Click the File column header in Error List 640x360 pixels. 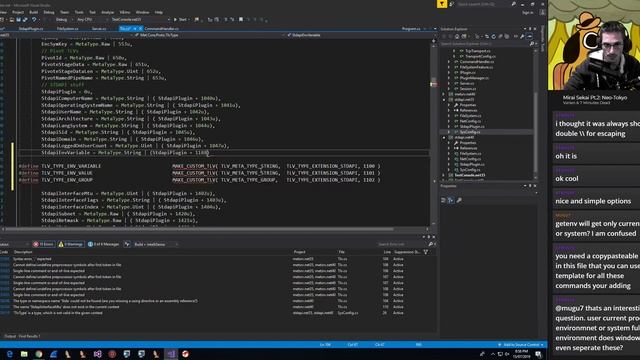[341, 252]
